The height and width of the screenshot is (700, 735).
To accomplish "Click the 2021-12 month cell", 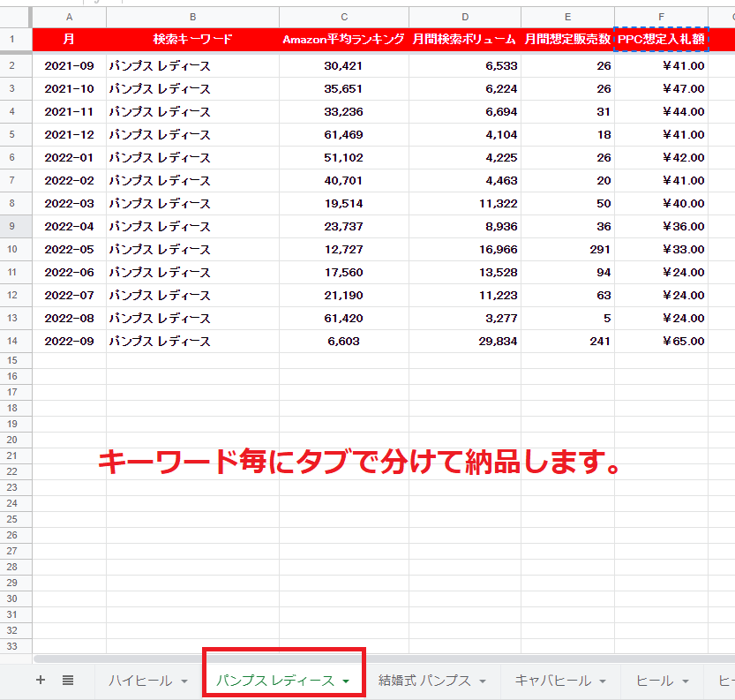I will tap(70, 135).
